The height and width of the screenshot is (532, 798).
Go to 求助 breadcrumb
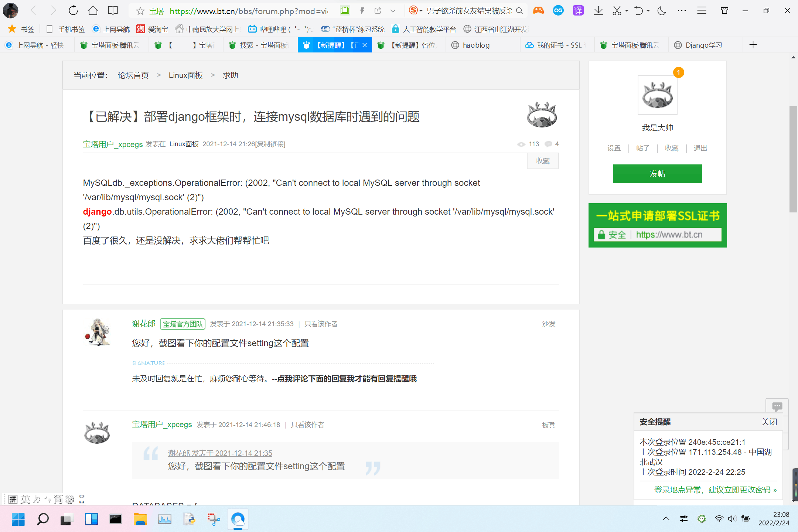point(231,75)
